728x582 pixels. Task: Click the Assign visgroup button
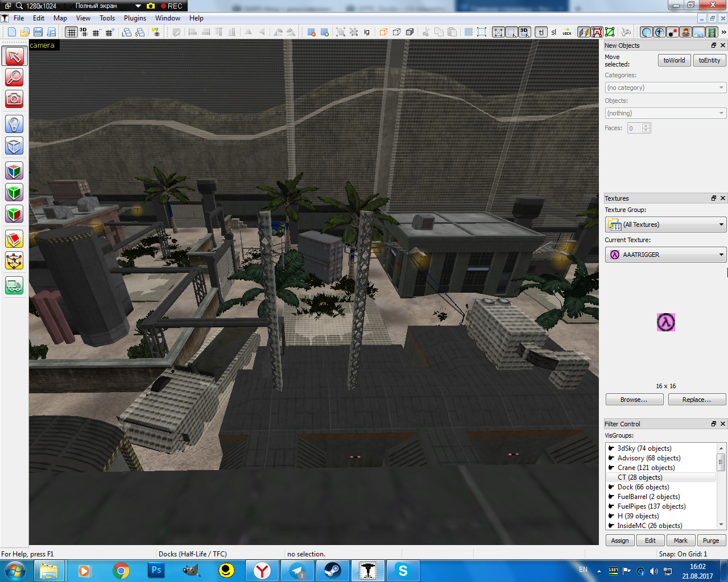(x=620, y=541)
